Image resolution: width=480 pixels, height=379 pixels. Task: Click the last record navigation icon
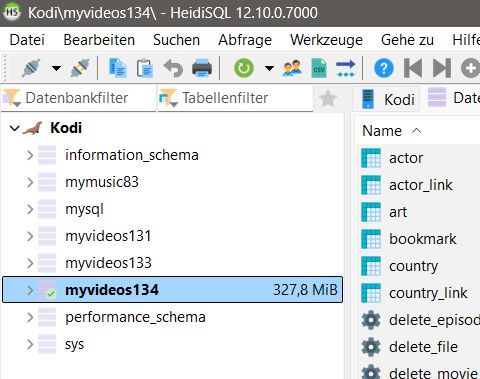(x=442, y=68)
